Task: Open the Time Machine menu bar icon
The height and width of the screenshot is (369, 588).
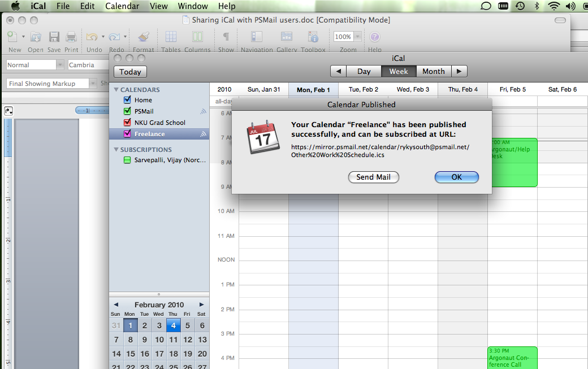Action: (520, 6)
